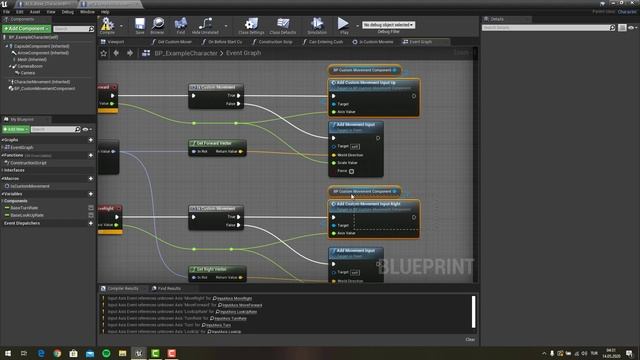Screen dimensions: 640x360
Task: Collapse the Graphs section
Action: click(x=2, y=140)
